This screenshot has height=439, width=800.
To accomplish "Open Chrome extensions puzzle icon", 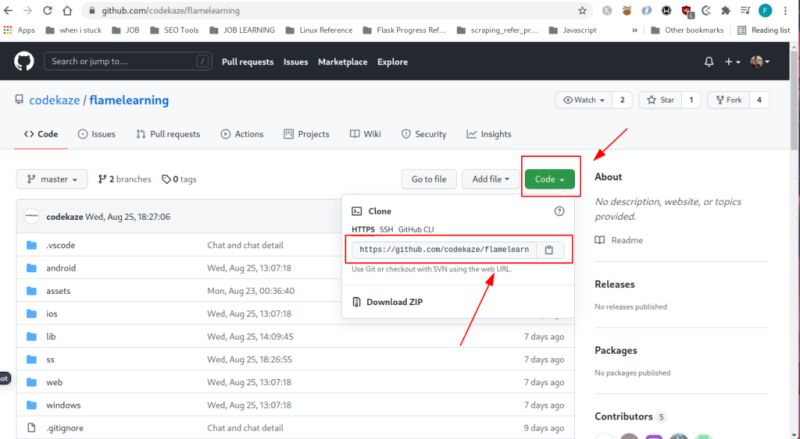I will [x=726, y=10].
